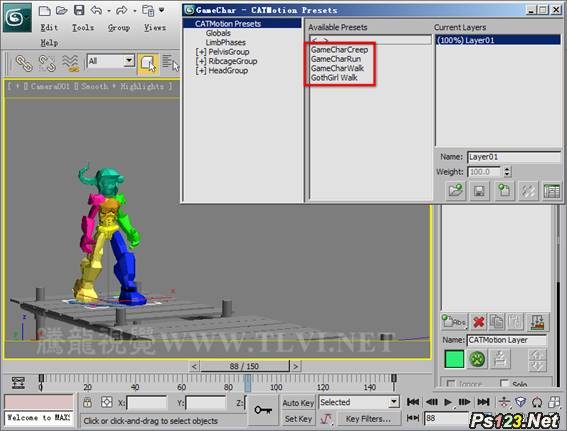
Task: Play the animation
Action: click(448, 402)
